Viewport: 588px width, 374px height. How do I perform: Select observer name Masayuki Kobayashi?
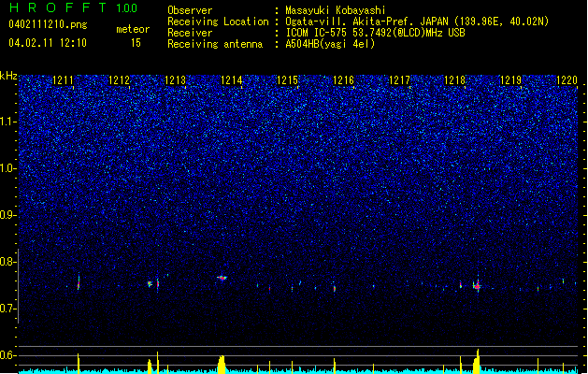click(x=336, y=10)
